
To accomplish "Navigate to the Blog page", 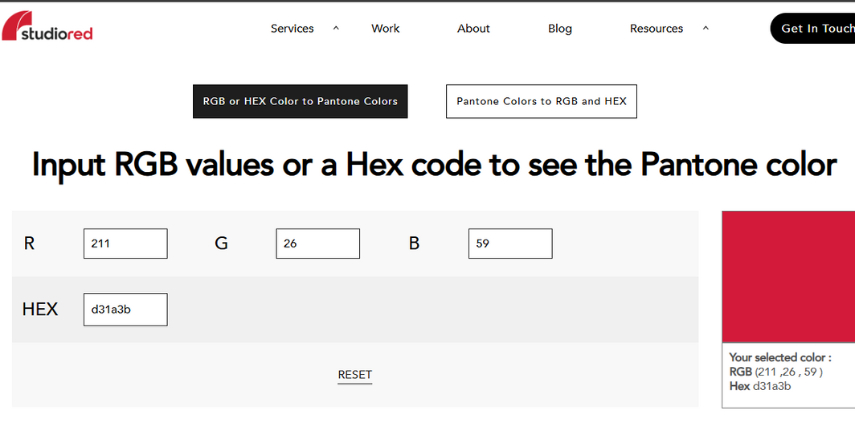I will coord(560,29).
